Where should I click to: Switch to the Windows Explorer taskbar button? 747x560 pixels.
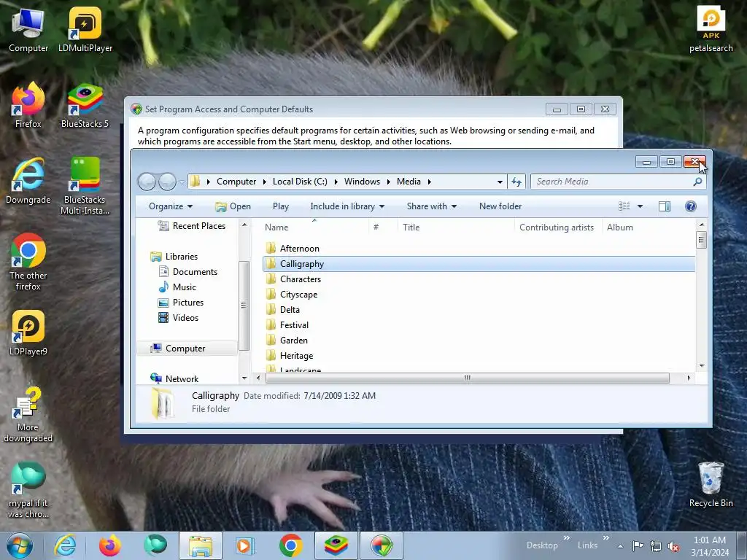[x=201, y=545]
